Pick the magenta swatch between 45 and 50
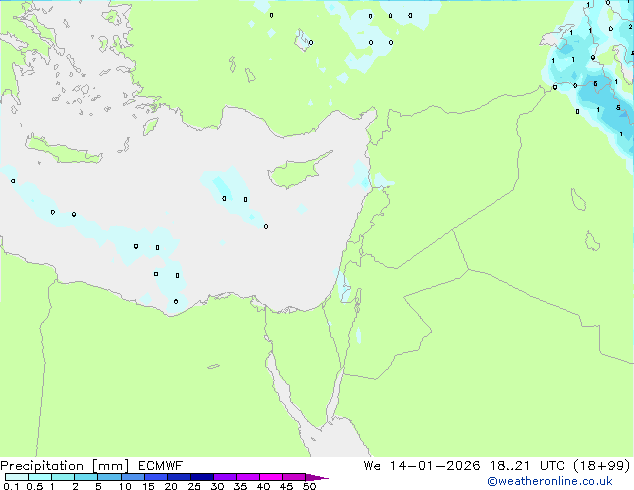Screen dimensions: 634x490 tap(294, 477)
